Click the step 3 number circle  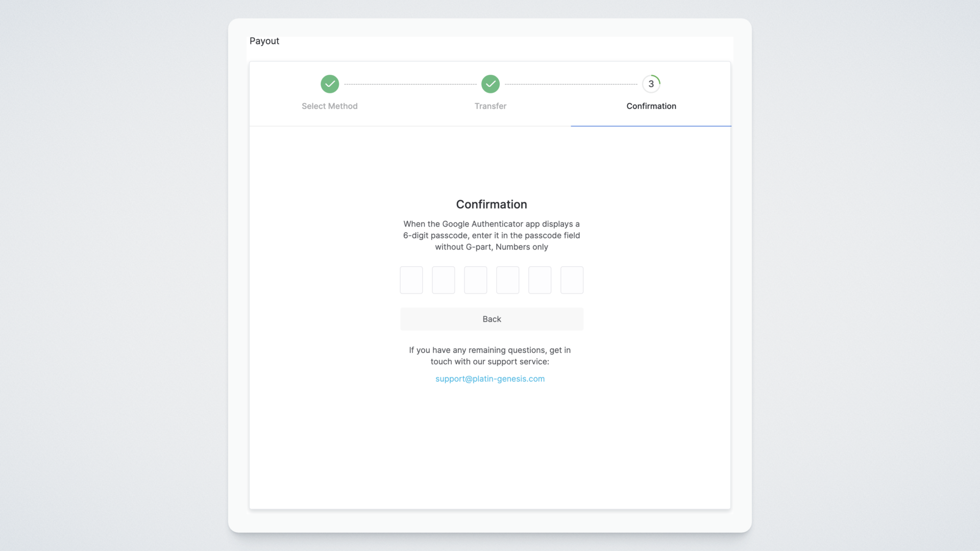(x=651, y=84)
